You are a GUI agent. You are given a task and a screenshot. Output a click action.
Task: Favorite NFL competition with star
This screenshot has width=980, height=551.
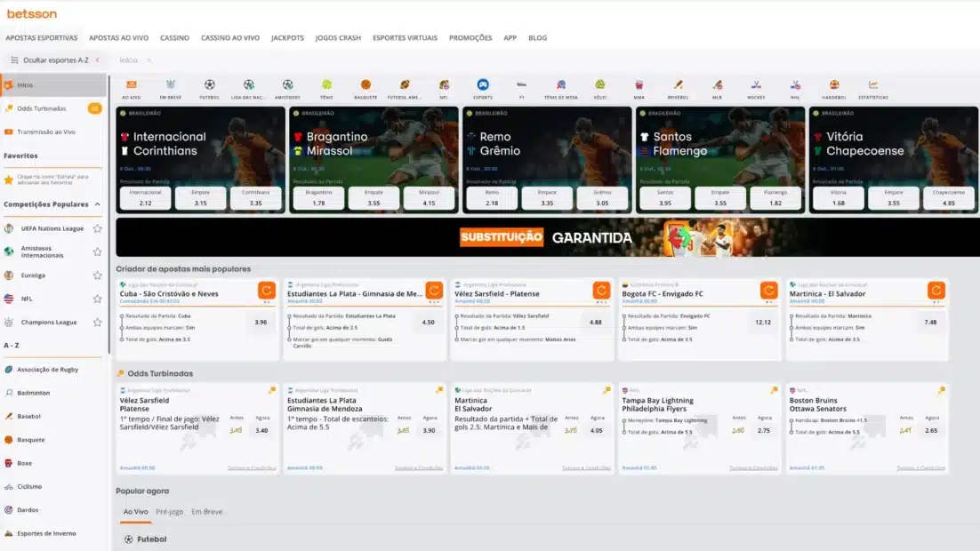pyautogui.click(x=98, y=299)
